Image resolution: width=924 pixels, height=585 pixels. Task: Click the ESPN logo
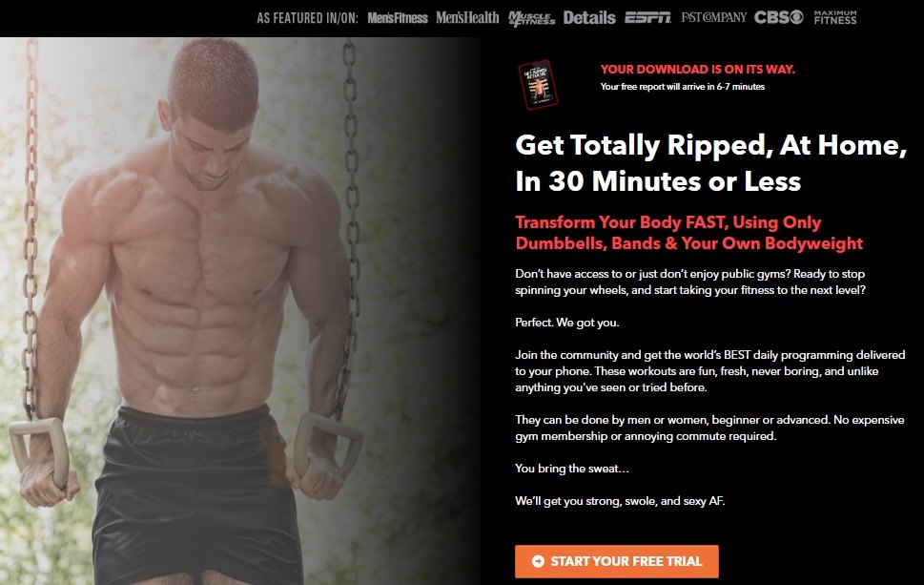click(x=647, y=18)
